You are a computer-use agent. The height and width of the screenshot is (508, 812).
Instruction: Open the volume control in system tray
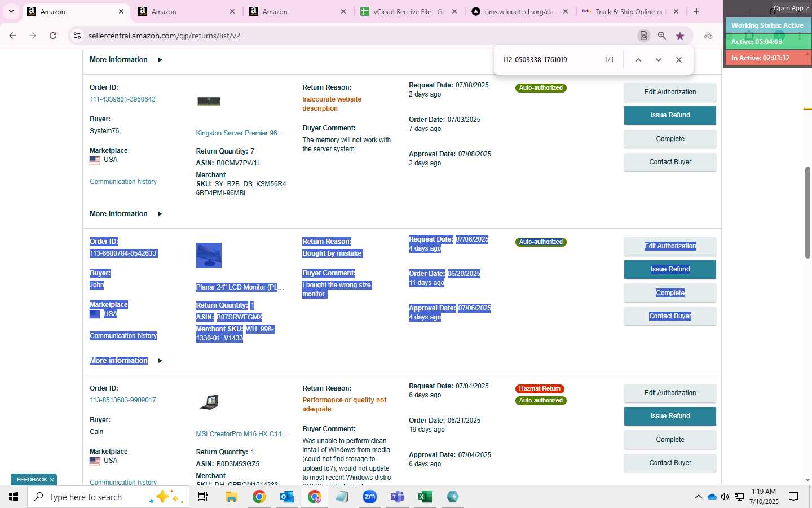(725, 497)
